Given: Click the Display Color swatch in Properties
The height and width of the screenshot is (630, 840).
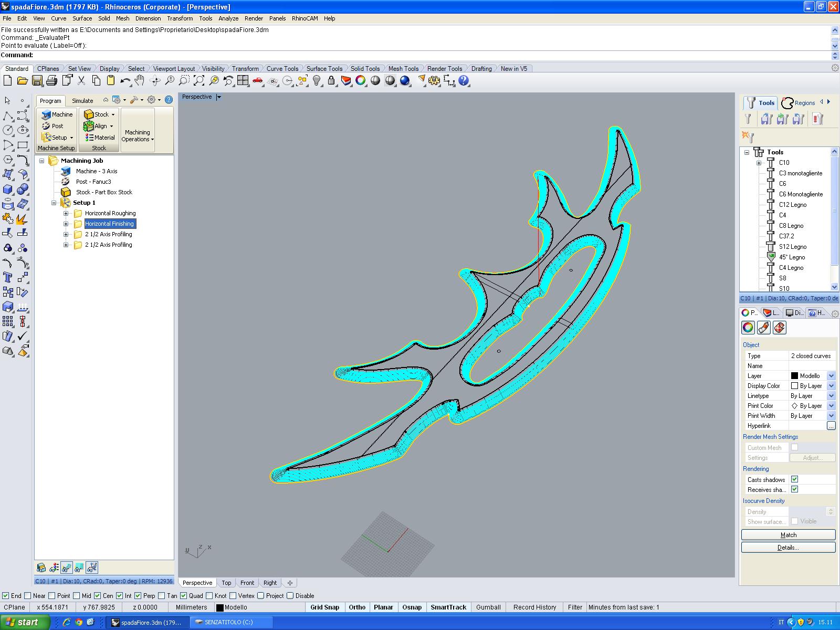Looking at the screenshot, I should click(x=794, y=386).
